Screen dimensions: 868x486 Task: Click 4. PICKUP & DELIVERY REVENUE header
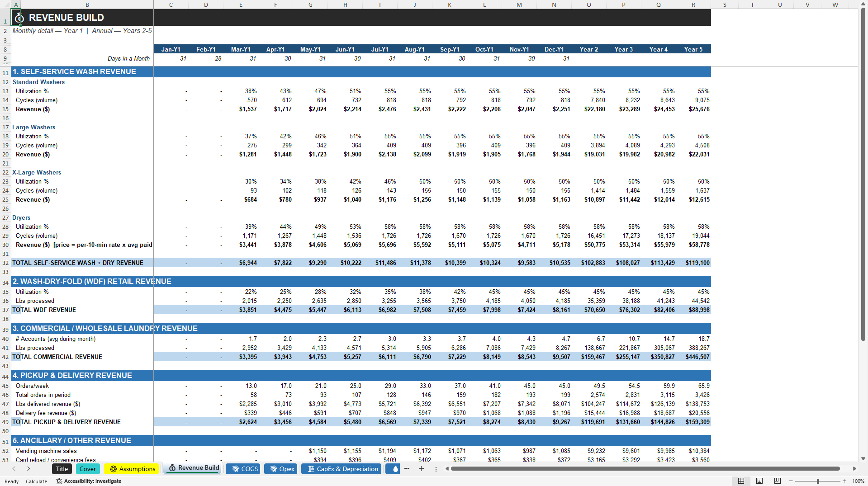[x=72, y=375]
